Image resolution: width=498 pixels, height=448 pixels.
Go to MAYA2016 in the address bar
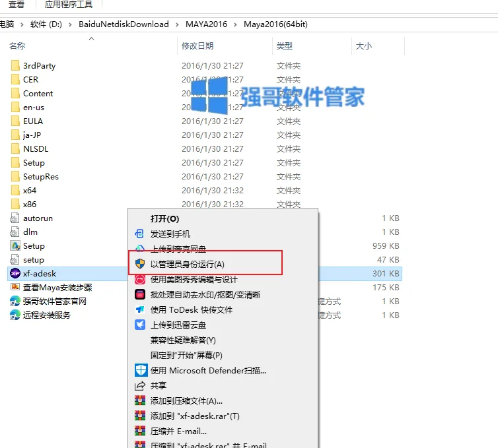tap(207, 24)
